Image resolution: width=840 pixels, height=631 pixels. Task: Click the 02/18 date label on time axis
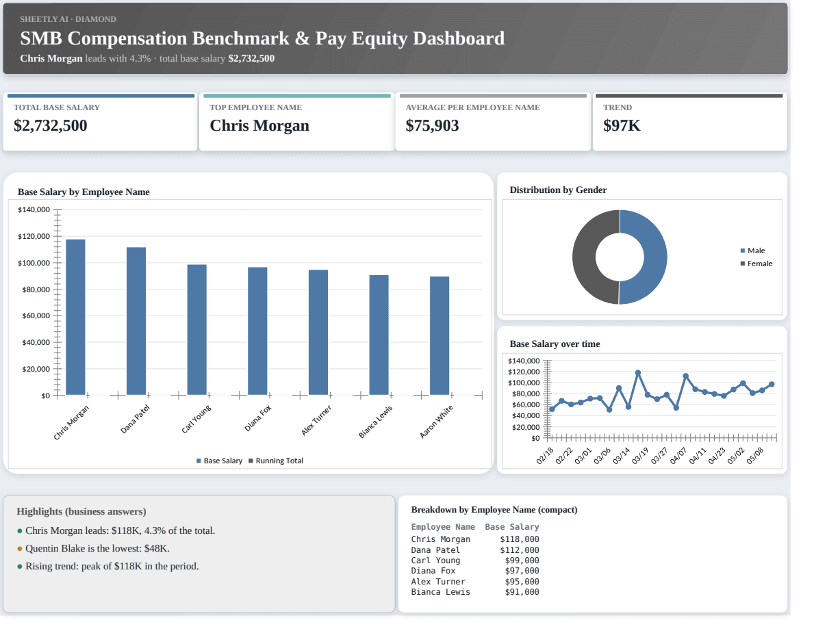tap(546, 456)
